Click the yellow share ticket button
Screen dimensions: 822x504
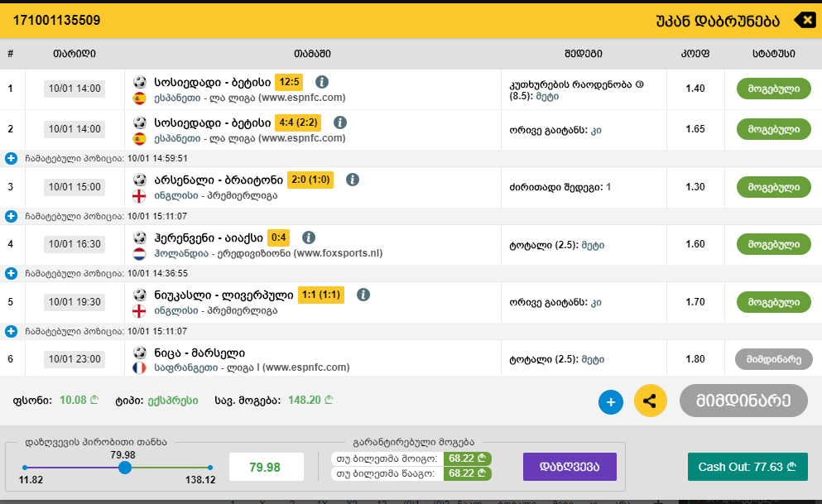[x=650, y=401]
